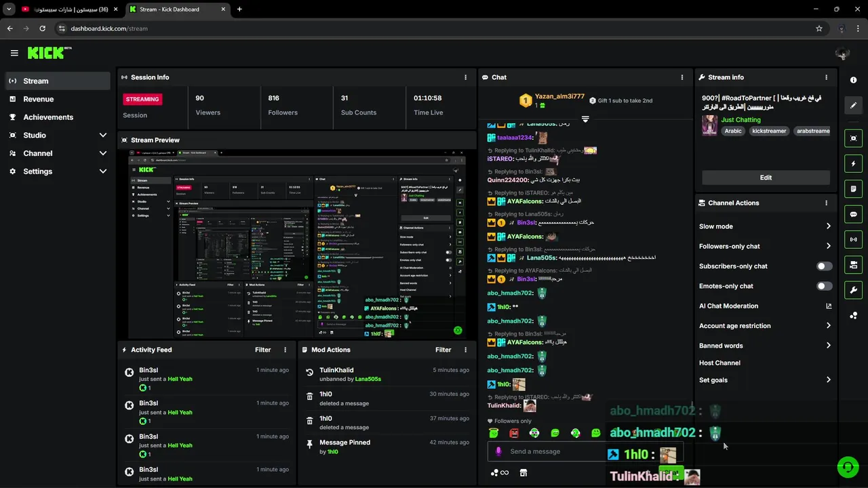The image size is (868, 488).
Task: Open Session Info three-dot menu
Action: 465,77
